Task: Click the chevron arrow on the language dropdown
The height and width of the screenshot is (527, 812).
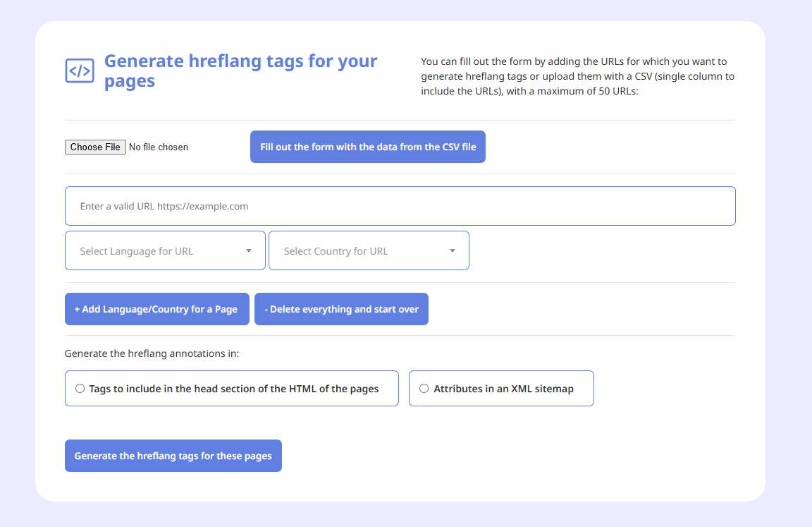Action: point(248,250)
